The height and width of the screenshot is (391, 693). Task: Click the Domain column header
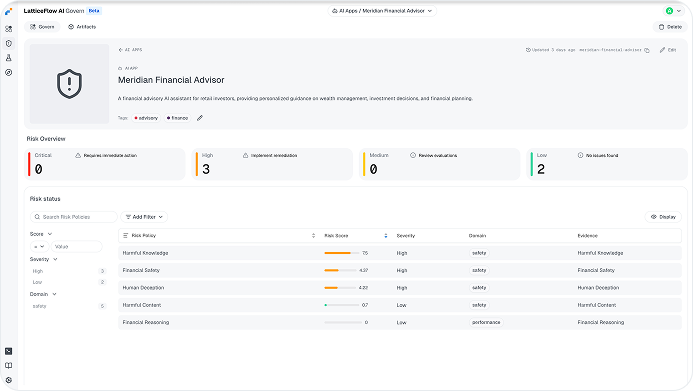(x=477, y=235)
